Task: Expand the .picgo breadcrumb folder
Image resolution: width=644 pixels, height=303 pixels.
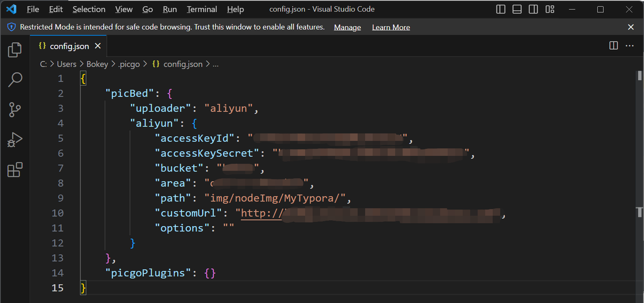Action: [x=129, y=64]
